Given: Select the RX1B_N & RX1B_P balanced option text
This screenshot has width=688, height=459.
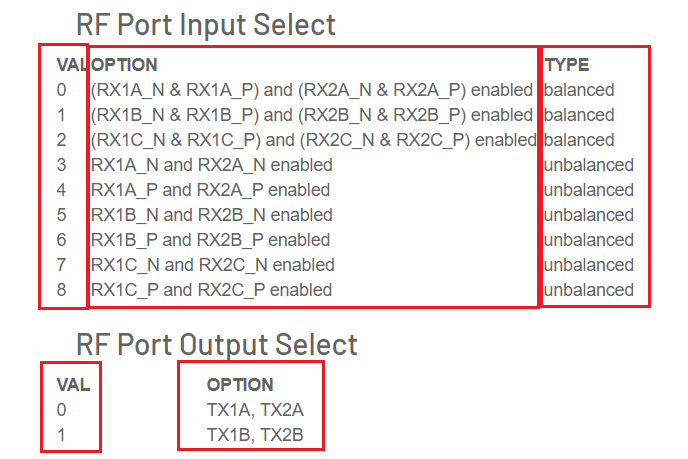Looking at the screenshot, I should [x=312, y=115].
